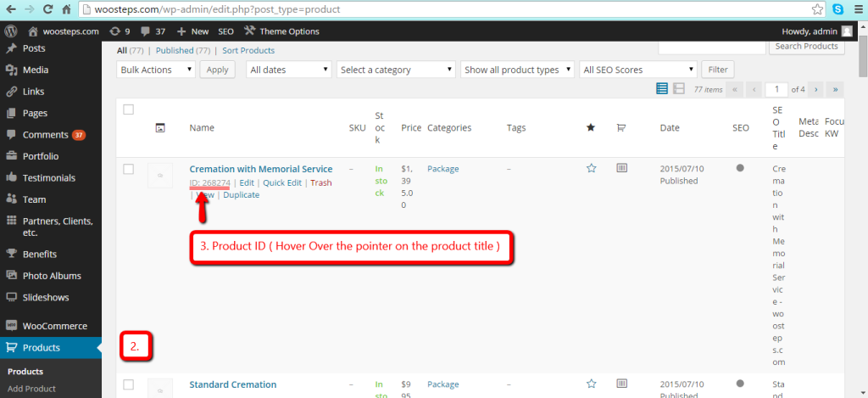Toggle featured star for Cremation with Memorial Service
The width and height of the screenshot is (868, 398).
pos(591,169)
